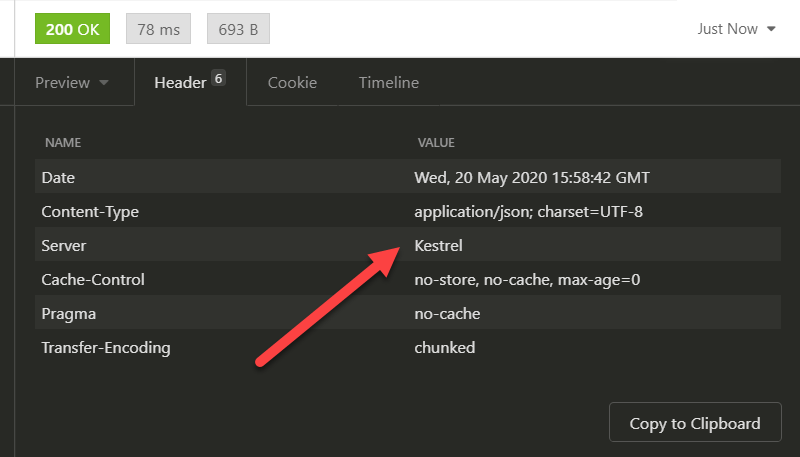Image resolution: width=800 pixels, height=457 pixels.
Task: Switch to the Header tab
Action: (x=180, y=83)
